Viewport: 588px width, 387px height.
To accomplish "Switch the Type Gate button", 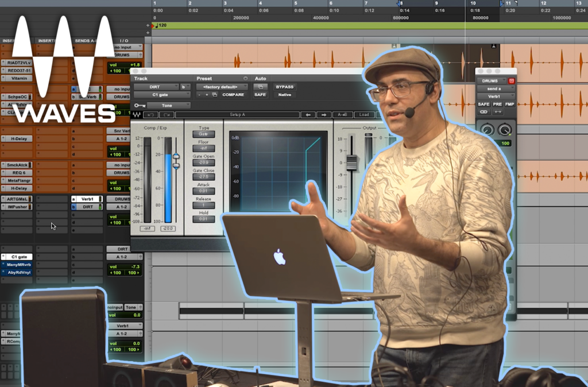I will [204, 134].
